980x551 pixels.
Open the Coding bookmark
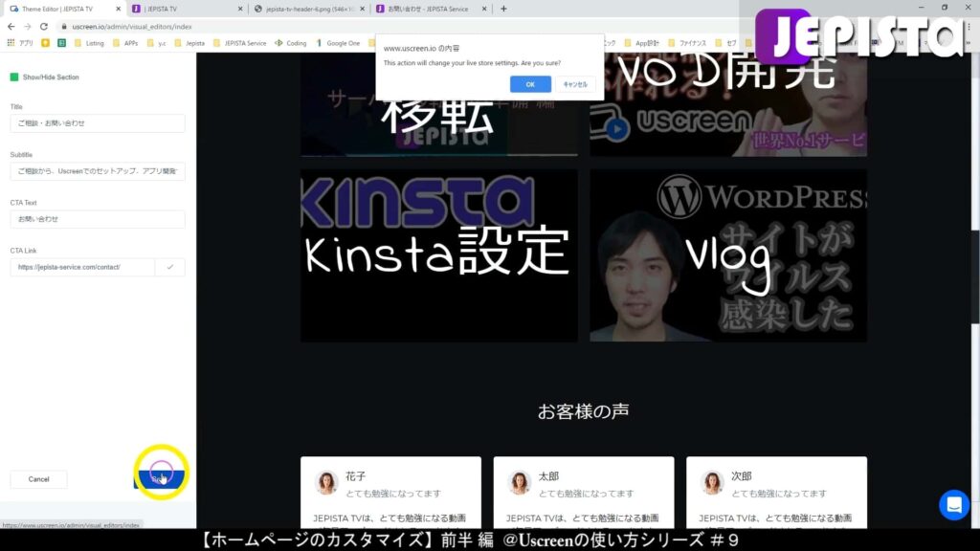(291, 43)
